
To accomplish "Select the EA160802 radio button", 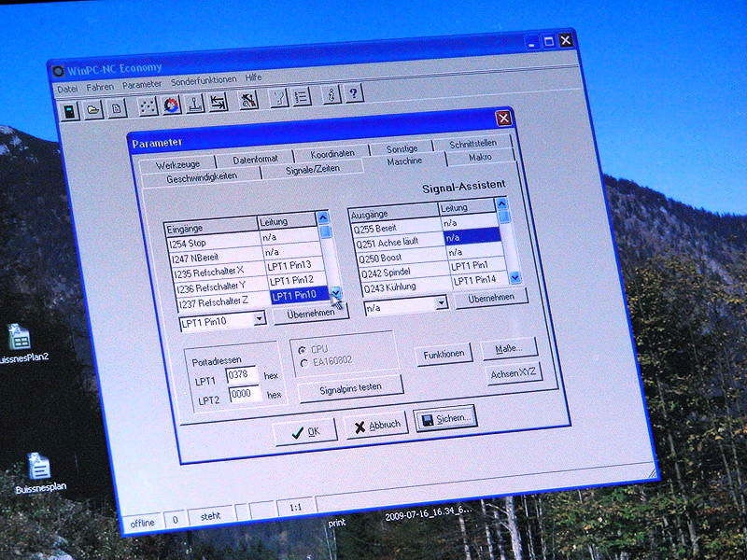I will coord(304,363).
